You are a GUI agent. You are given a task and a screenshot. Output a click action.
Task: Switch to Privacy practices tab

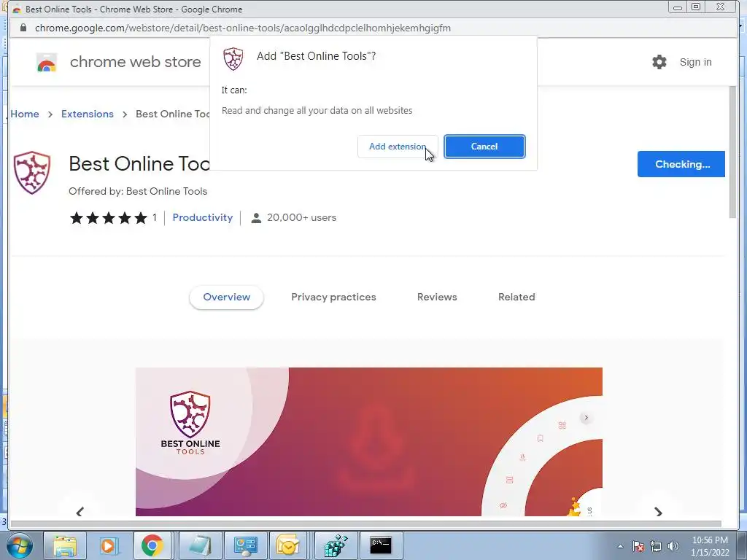click(333, 297)
